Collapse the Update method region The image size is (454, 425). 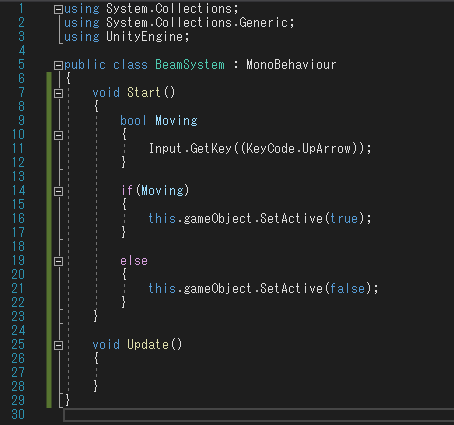click(58, 345)
